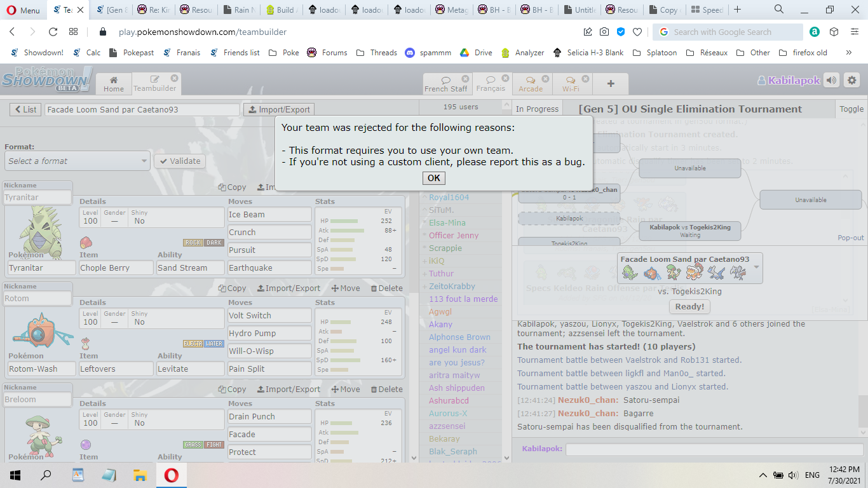This screenshot has width=868, height=488.
Task: Open Français chat room tab
Action: point(491,84)
